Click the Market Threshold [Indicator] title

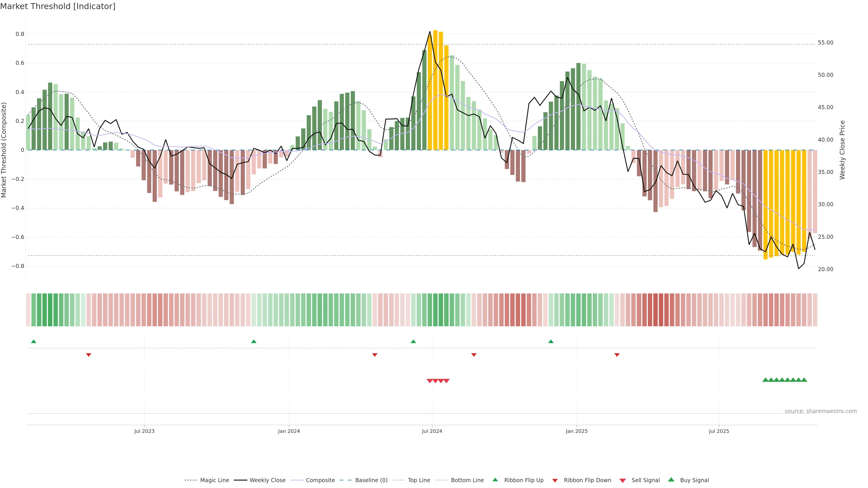[58, 6]
